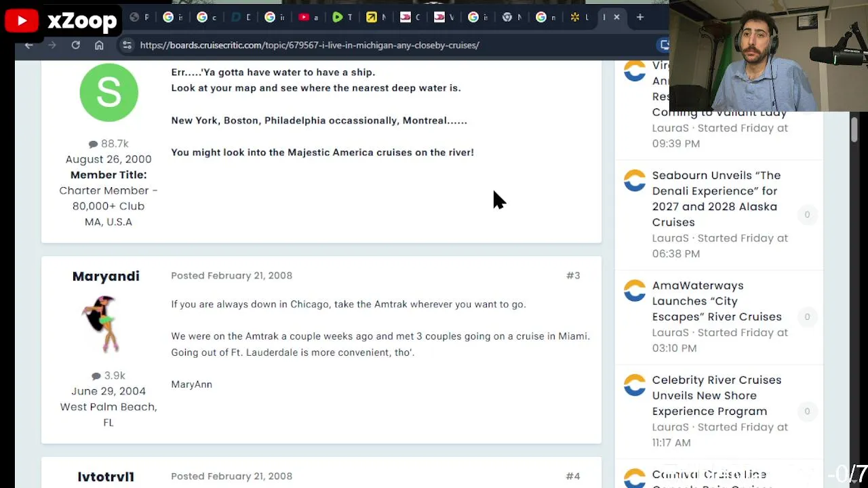Image resolution: width=868 pixels, height=488 pixels.
Task: Open the browser home page button
Action: (x=99, y=45)
